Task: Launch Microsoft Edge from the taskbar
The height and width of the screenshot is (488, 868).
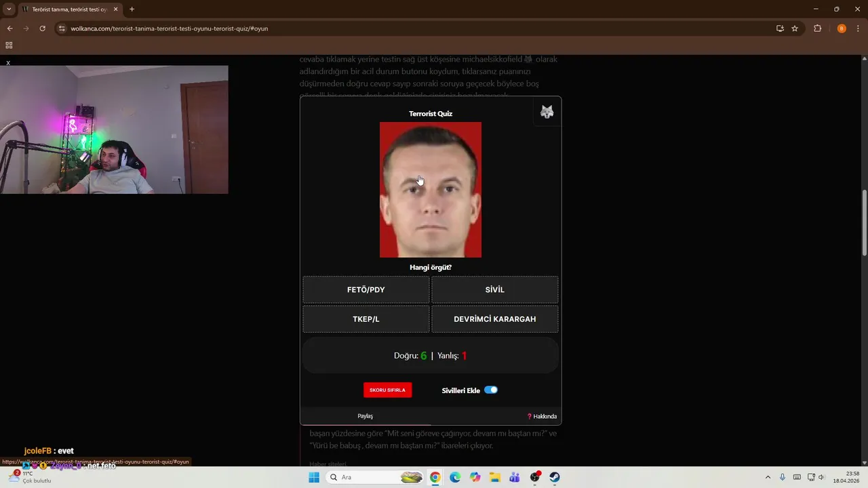Action: point(455,477)
